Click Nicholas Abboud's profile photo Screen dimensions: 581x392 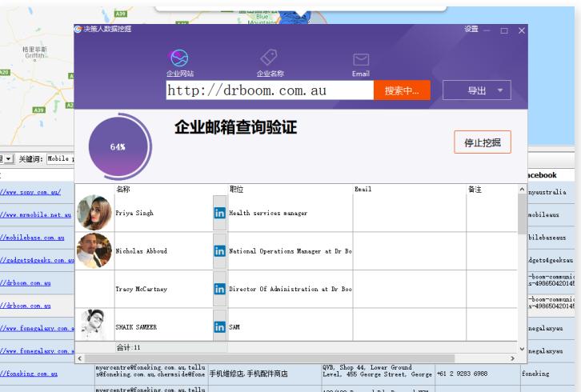[94, 251]
